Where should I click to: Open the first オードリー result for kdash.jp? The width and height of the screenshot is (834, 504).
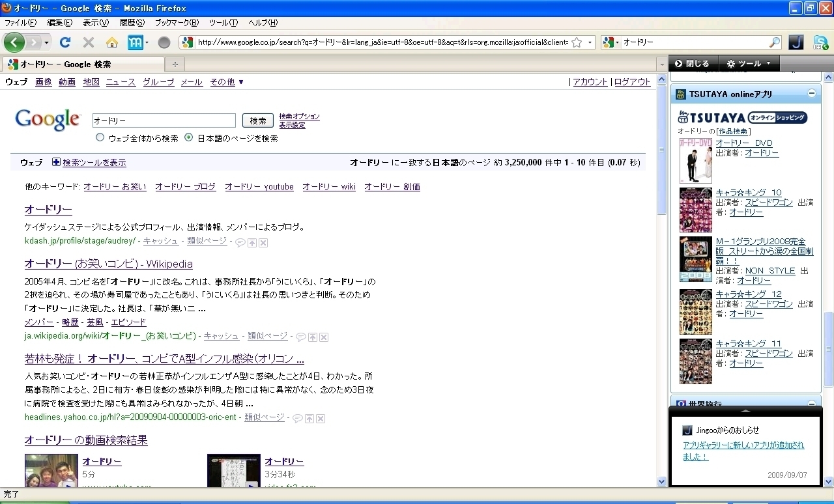[48, 210]
